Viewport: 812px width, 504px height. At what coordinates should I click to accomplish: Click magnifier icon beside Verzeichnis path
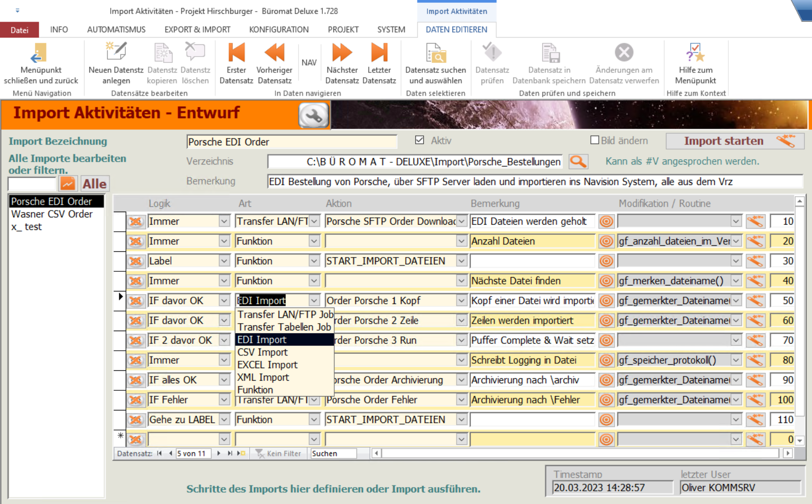578,161
